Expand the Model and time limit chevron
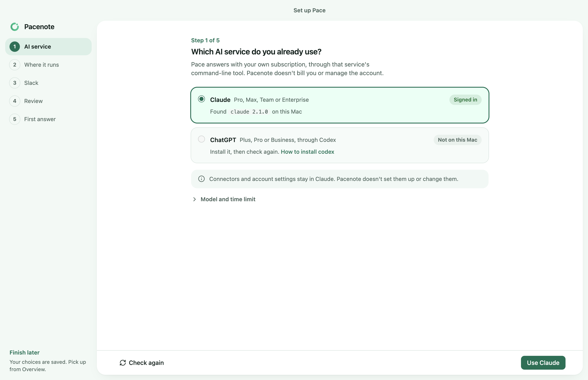Image resolution: width=588 pixels, height=380 pixels. pyautogui.click(x=194, y=199)
